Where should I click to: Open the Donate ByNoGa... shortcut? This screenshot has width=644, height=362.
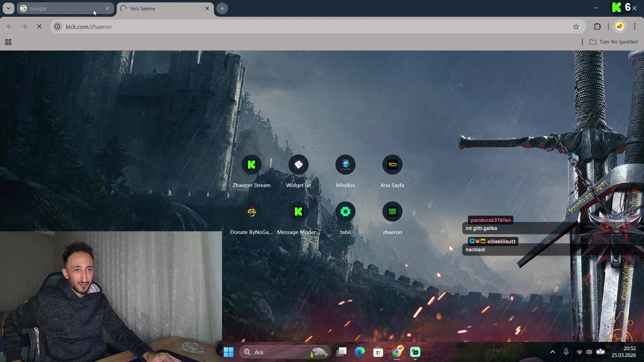coord(252,218)
